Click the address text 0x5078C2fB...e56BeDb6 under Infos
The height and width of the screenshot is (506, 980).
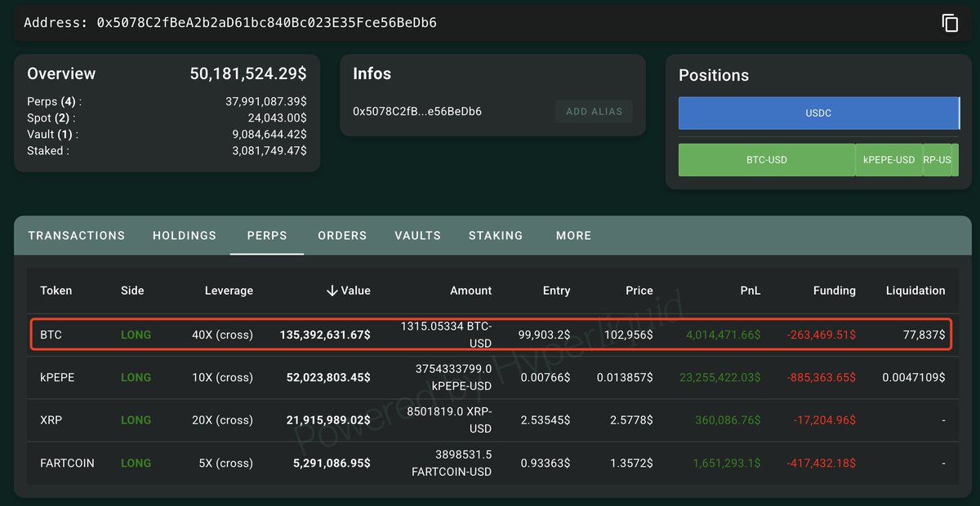pos(417,112)
